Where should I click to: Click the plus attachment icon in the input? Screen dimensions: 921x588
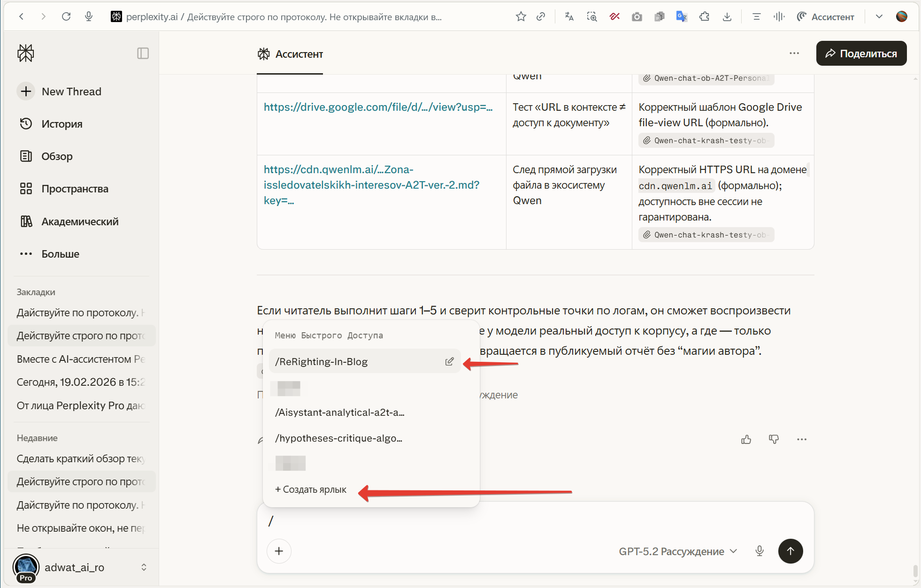coord(279,551)
